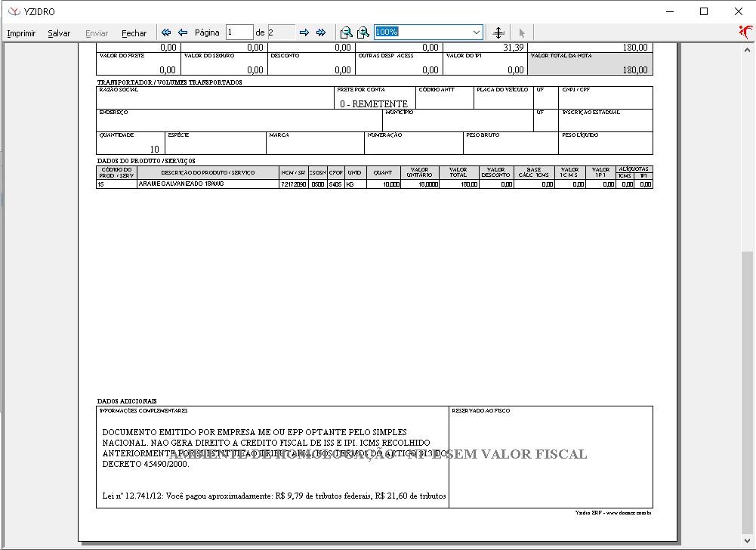Viewport: 756px width, 550px height.
Task: Click the unit price 18,0000 cell
Action: [x=420, y=184]
